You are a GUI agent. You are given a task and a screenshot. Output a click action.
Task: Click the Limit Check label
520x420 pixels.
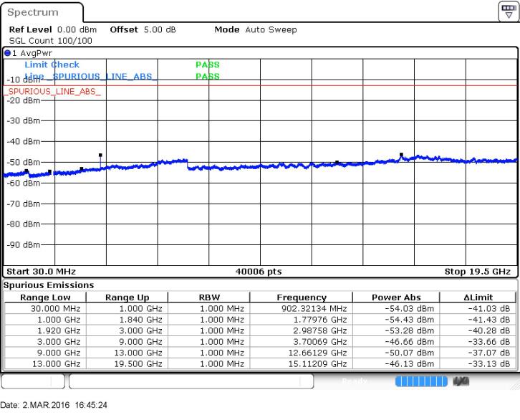(52, 65)
